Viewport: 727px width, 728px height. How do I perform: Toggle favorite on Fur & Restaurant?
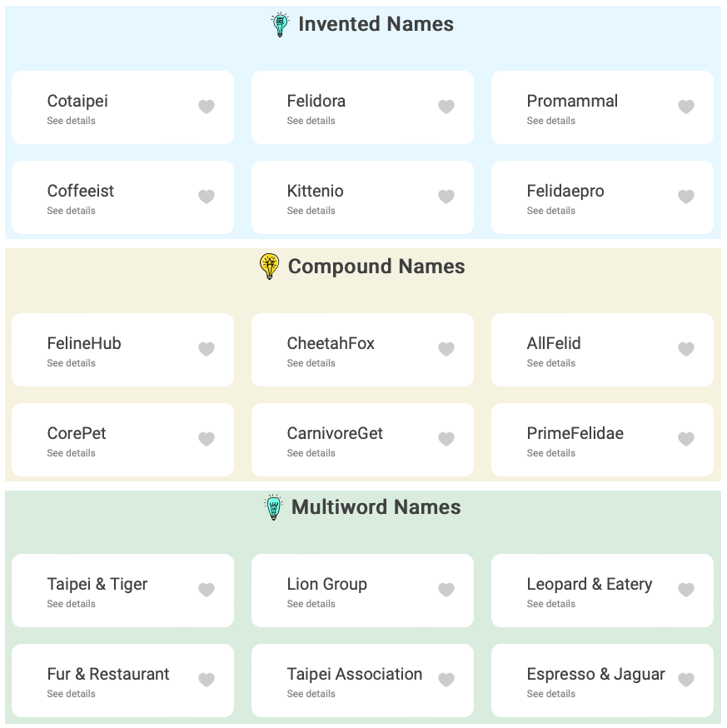pyautogui.click(x=207, y=680)
